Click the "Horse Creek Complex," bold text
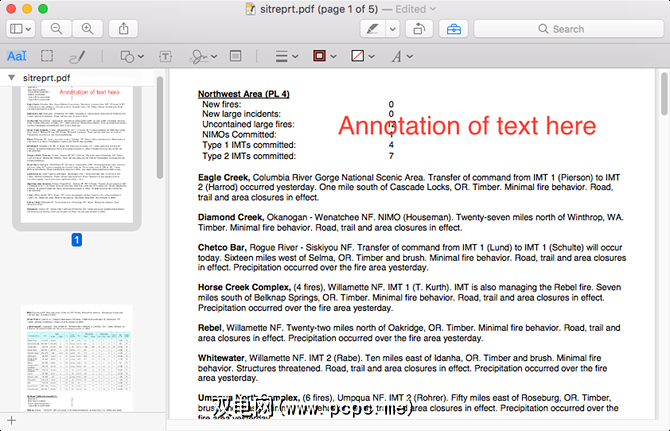Viewport: 670px width, 431px height. pos(244,287)
